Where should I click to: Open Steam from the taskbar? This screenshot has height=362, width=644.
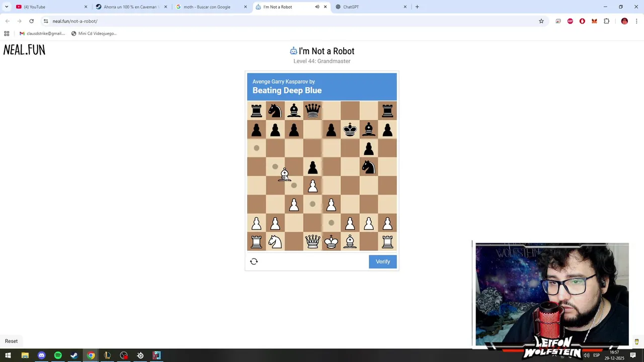(74, 355)
